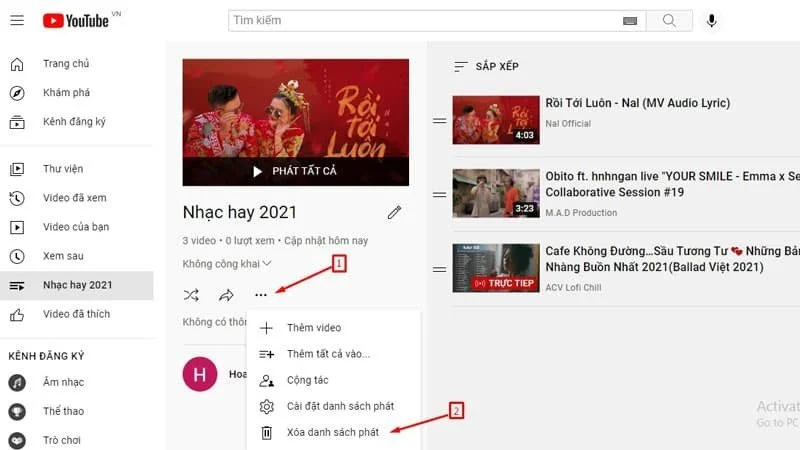The image size is (800, 450).
Task: Click Cafe Không Đường video title
Action: pos(672,259)
